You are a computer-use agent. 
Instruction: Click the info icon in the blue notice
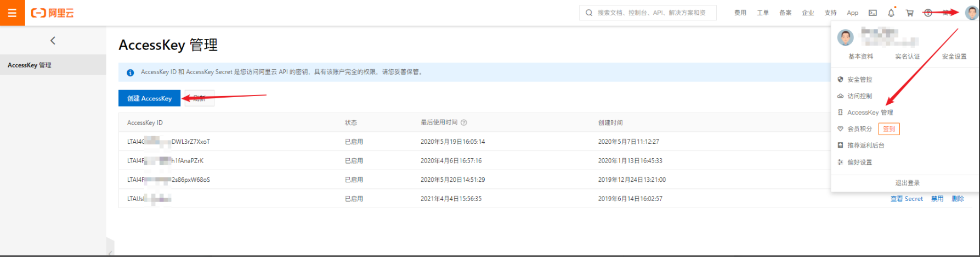click(x=131, y=72)
